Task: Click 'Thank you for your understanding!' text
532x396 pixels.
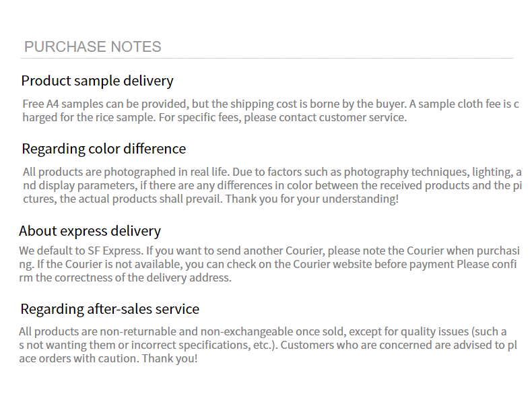Action: 312,199
